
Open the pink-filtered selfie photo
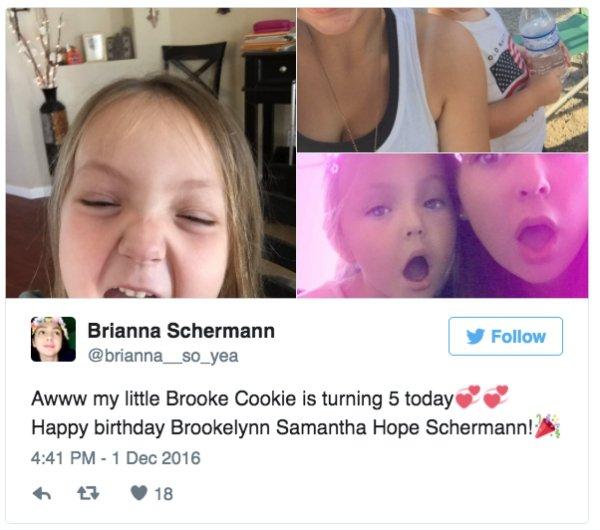[x=443, y=226]
